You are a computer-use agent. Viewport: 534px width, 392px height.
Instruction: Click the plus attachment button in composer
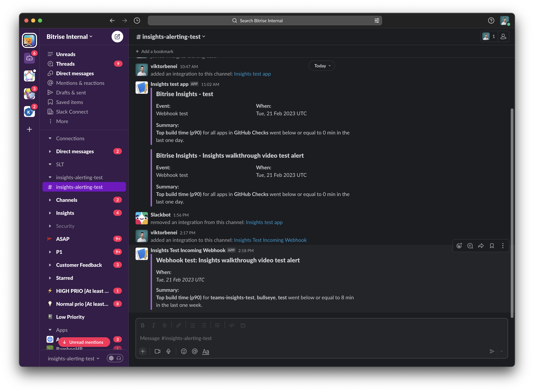pyautogui.click(x=143, y=351)
